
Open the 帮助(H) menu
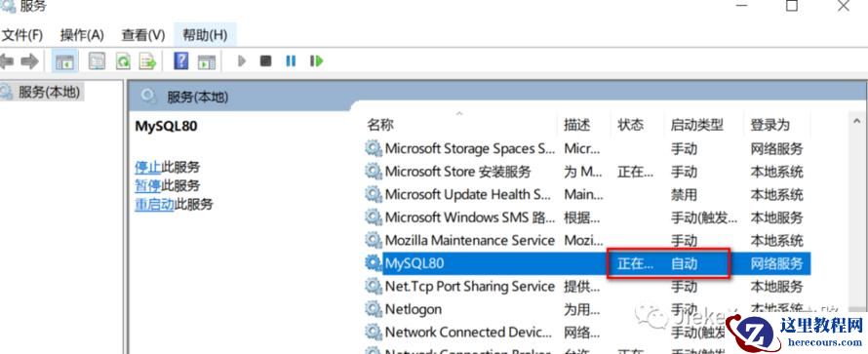tap(205, 35)
